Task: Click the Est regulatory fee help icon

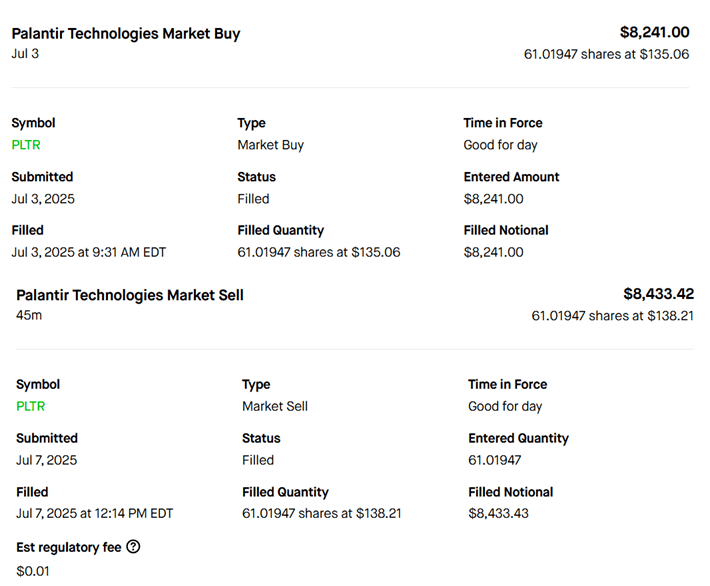Action: tap(133, 547)
